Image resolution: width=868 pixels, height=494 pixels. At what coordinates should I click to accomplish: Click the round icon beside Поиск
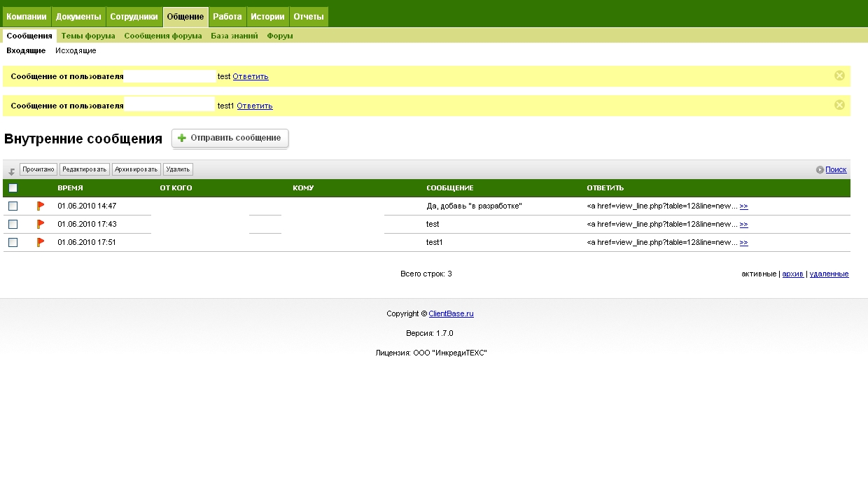820,169
